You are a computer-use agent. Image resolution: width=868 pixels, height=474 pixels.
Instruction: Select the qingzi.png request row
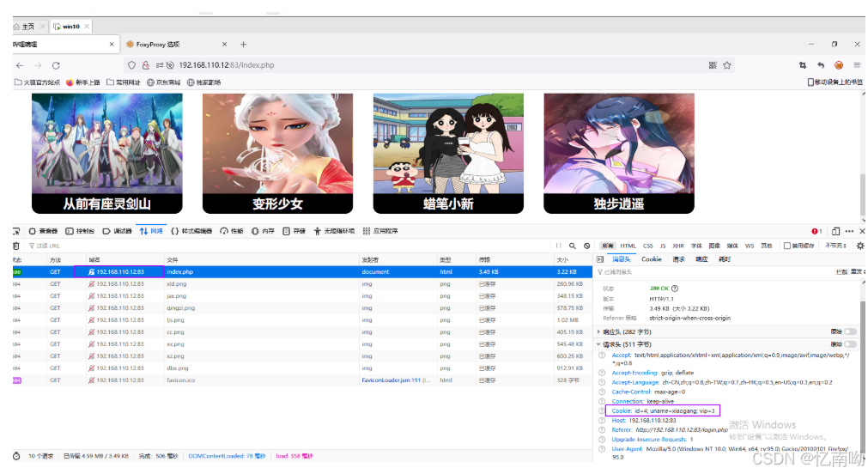[x=303, y=308]
